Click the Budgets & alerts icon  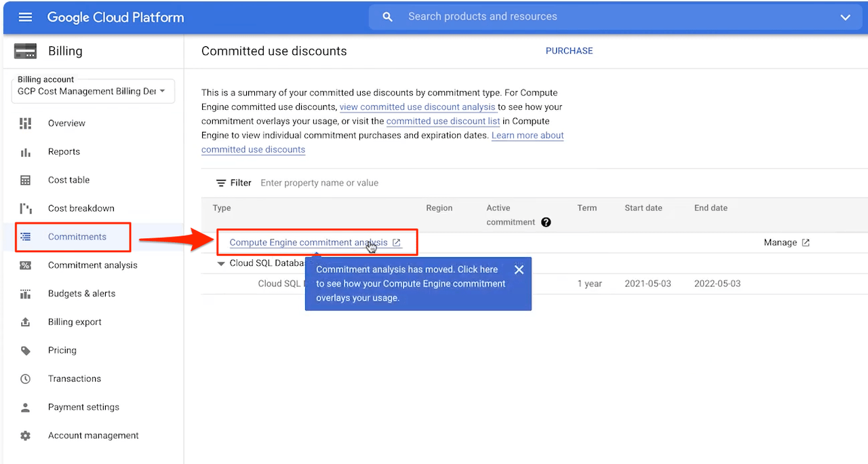pos(26,294)
